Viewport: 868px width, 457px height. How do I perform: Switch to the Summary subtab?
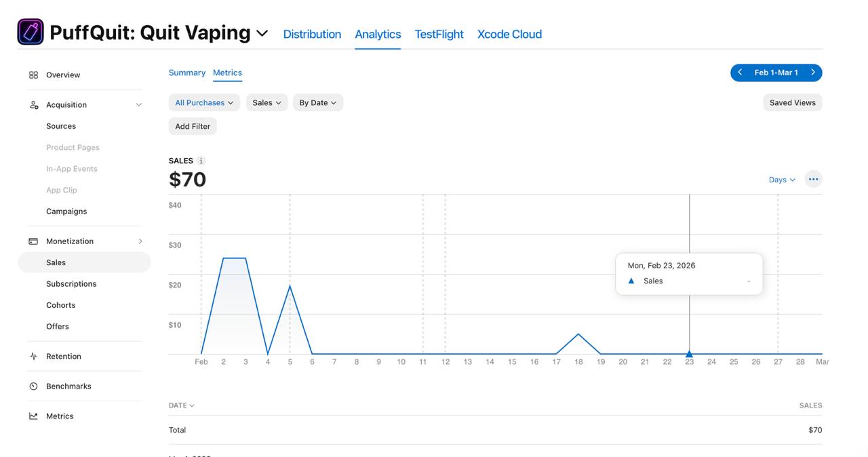(187, 73)
